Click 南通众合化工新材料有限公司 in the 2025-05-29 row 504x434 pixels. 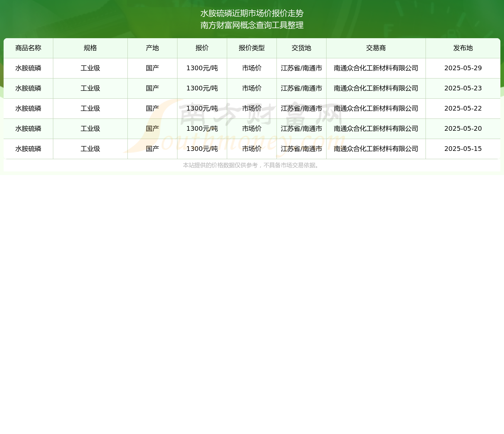tap(376, 68)
